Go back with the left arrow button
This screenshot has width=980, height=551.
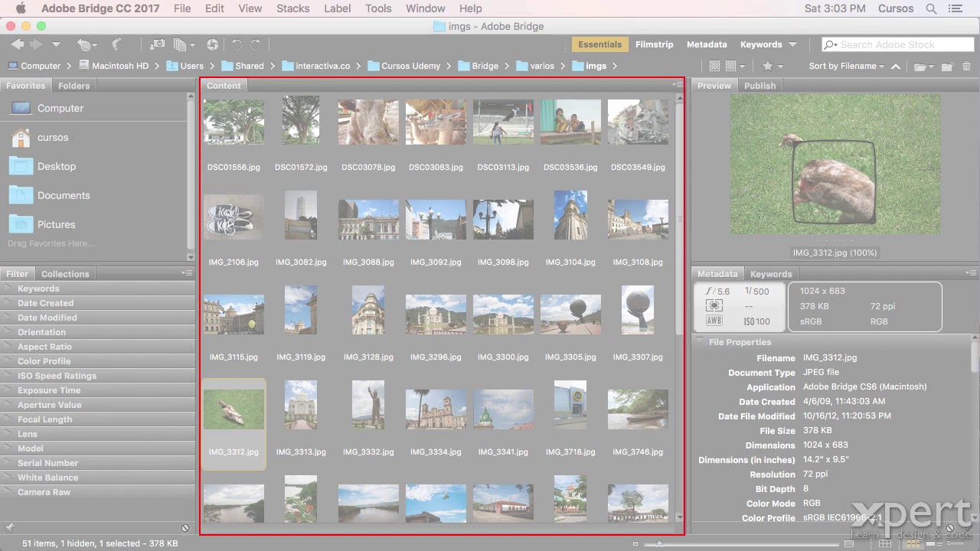[17, 45]
